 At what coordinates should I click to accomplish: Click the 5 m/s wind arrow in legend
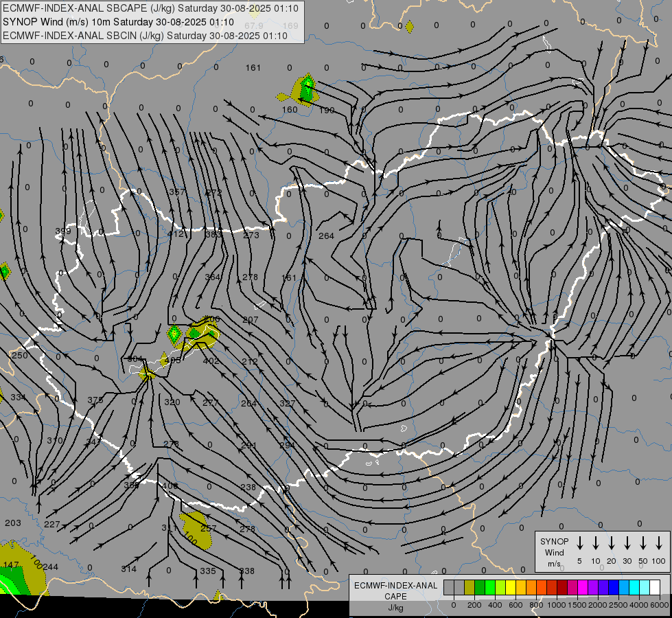click(x=579, y=543)
